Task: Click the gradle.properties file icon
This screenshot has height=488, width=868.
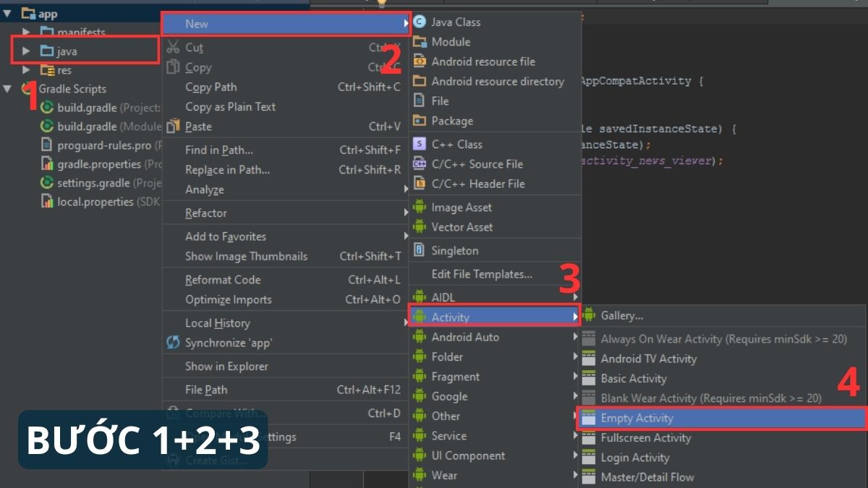Action: click(47, 164)
